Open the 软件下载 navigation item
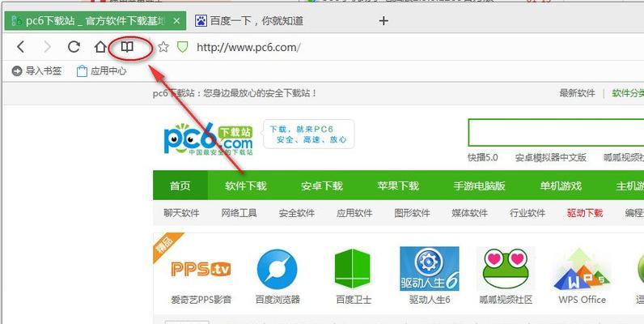The width and height of the screenshot is (644, 324). click(246, 185)
